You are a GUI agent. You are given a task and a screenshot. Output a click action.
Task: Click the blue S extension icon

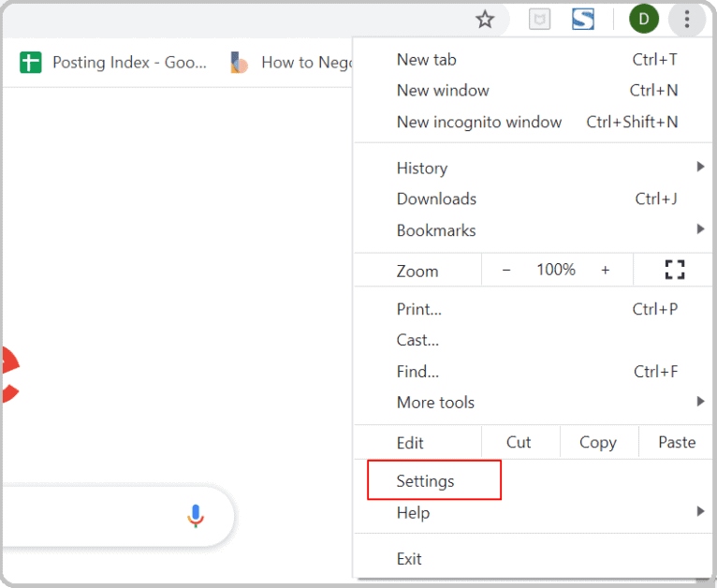coord(583,20)
